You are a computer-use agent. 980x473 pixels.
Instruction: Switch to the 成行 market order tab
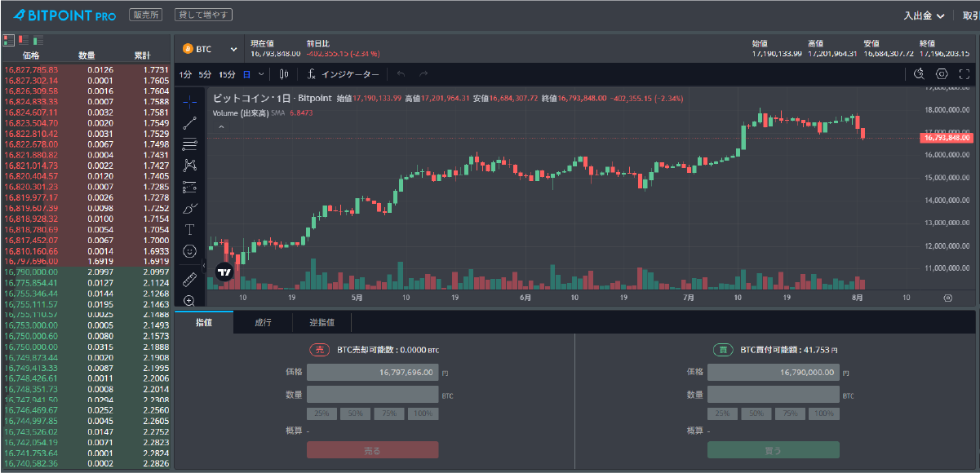coord(263,322)
